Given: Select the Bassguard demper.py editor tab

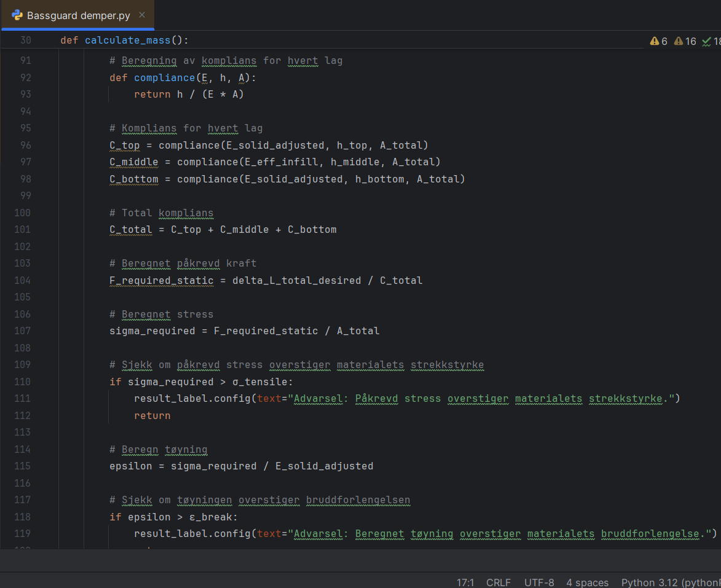Looking at the screenshot, I should tap(78, 15).
